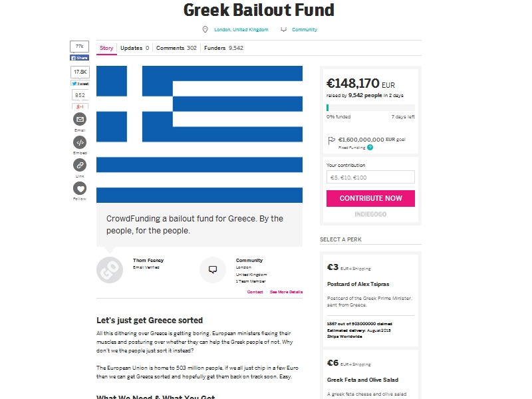Image resolution: width=532 pixels, height=399 pixels.
Task: Open the Embed code icon
Action: (x=80, y=142)
